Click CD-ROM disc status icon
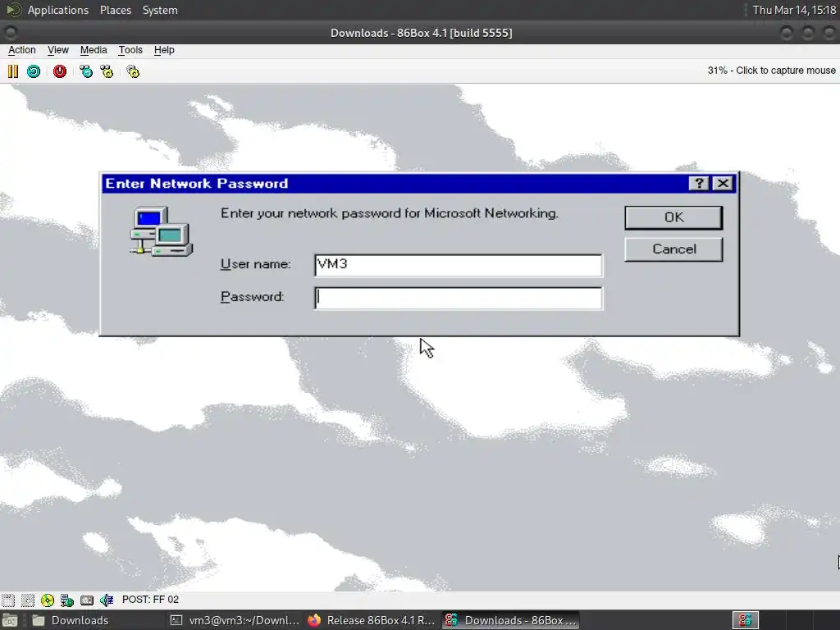This screenshot has height=630, width=840. coord(48,600)
